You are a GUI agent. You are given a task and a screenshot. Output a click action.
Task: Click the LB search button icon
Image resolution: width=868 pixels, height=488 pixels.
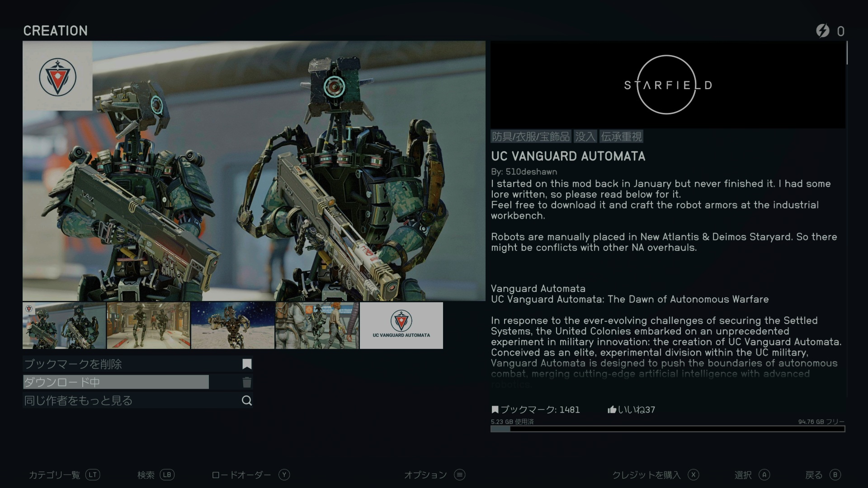click(167, 475)
